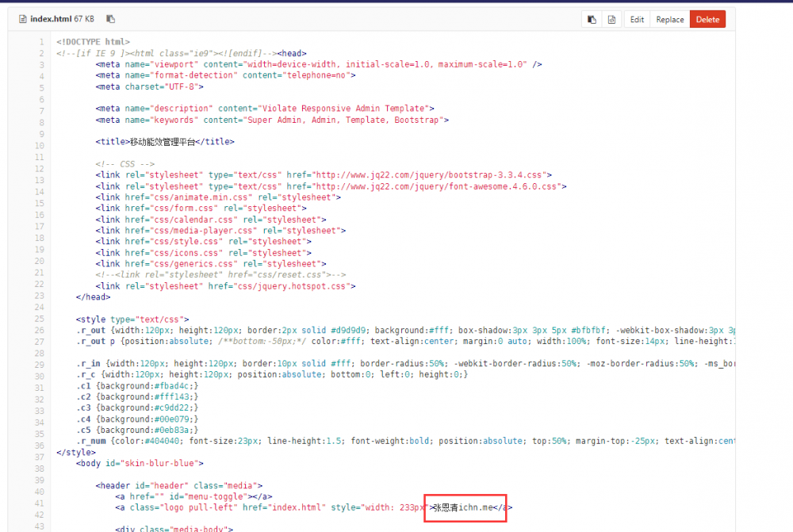Image resolution: width=793 pixels, height=532 pixels.
Task: Click the bootstrap-3.3.4.css URL
Action: pos(429,175)
